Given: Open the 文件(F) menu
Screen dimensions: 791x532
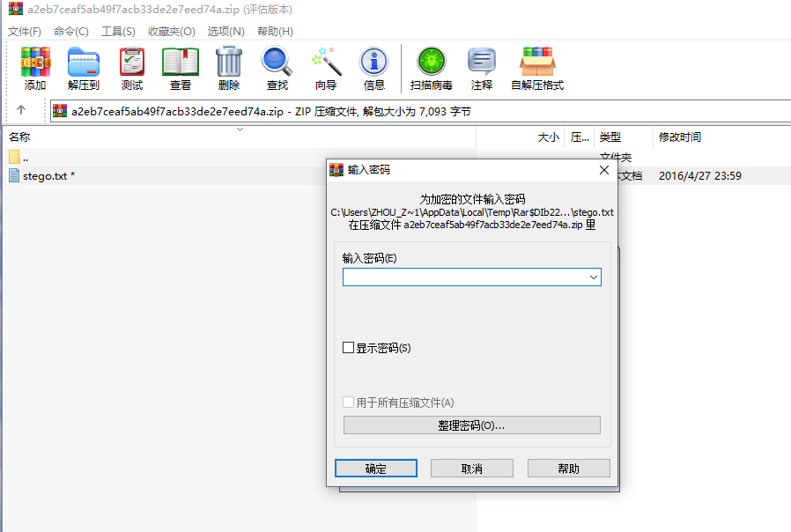Looking at the screenshot, I should tap(24, 31).
